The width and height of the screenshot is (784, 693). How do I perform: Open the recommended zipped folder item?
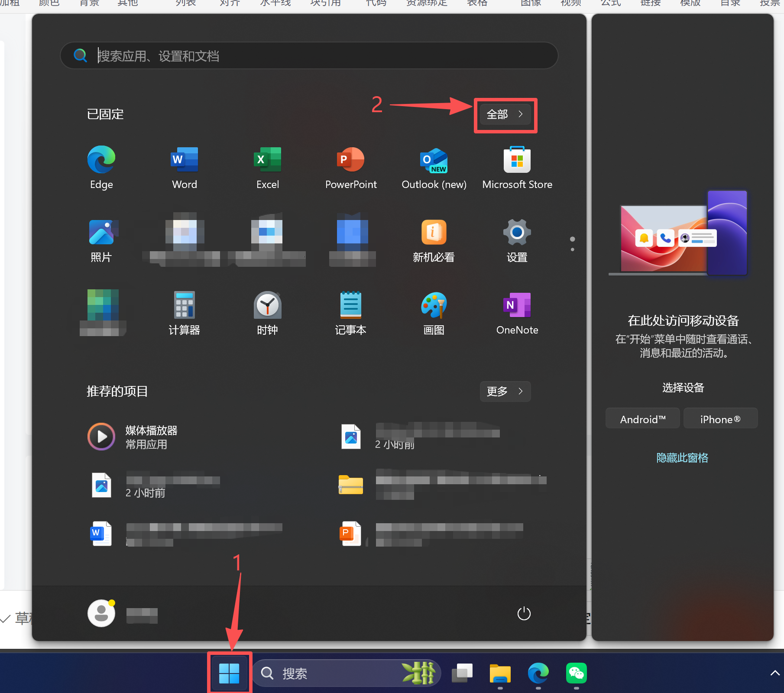[x=442, y=485]
